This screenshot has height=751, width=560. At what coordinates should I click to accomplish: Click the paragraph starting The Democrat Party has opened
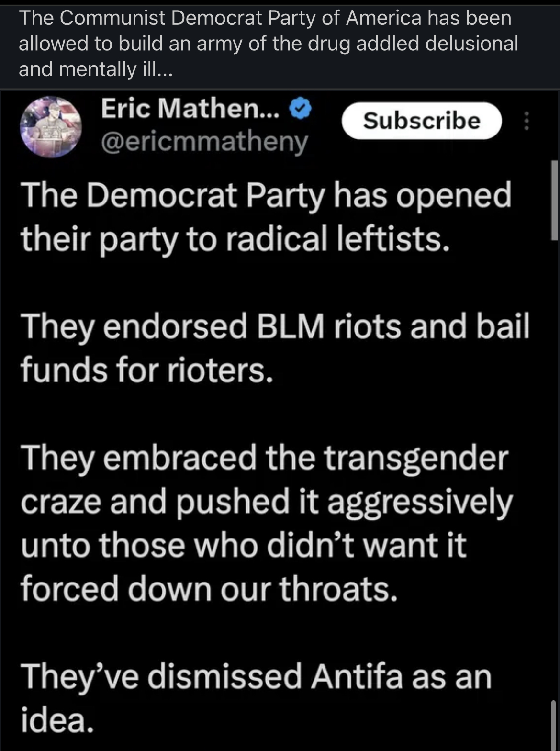click(266, 217)
